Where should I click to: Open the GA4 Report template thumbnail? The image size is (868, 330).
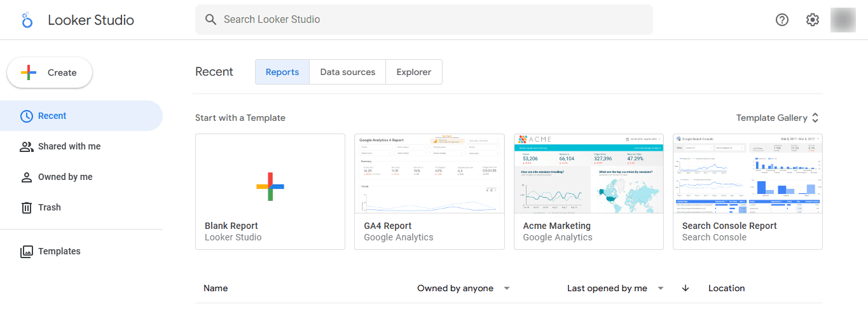tap(429, 174)
